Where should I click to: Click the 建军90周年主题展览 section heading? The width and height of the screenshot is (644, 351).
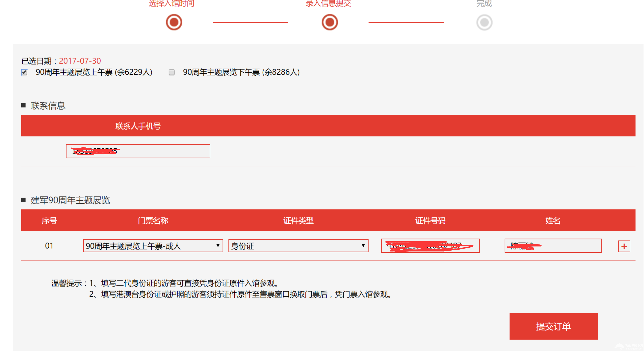[x=70, y=200]
